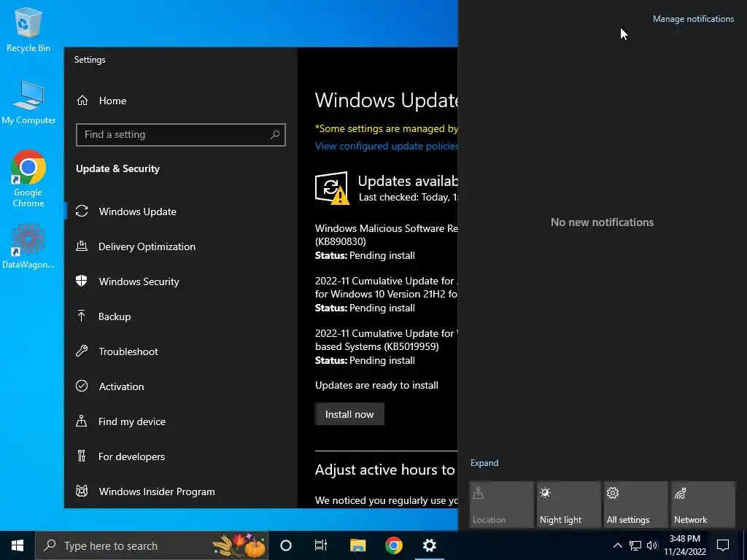Click the Update & Security heading
The image size is (747, 560).
pyautogui.click(x=117, y=168)
